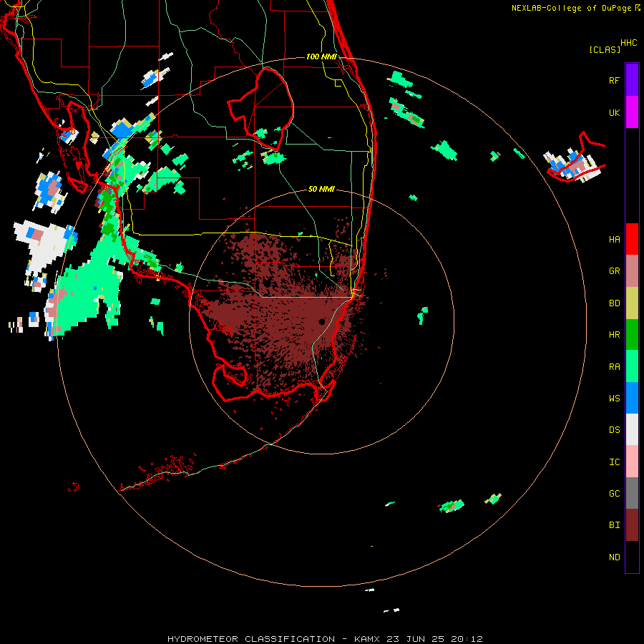The height and width of the screenshot is (644, 644).
Task: Click the ND legend label
Action: 614,557
